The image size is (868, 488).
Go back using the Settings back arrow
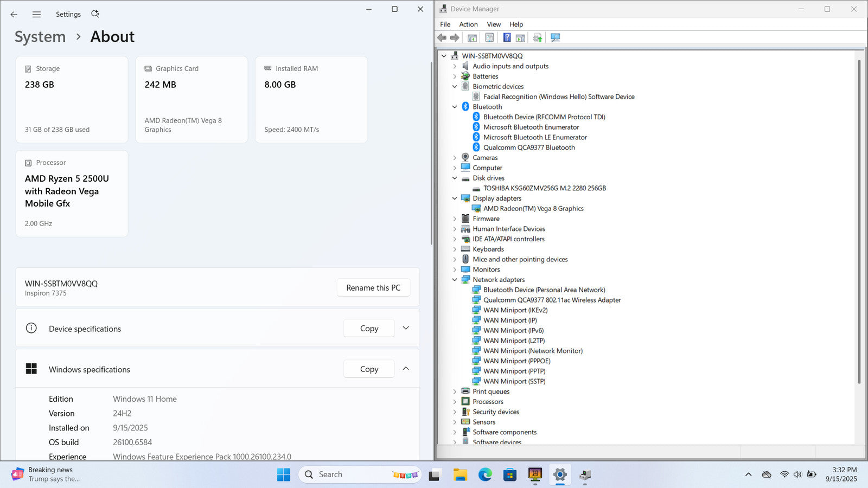click(14, 15)
